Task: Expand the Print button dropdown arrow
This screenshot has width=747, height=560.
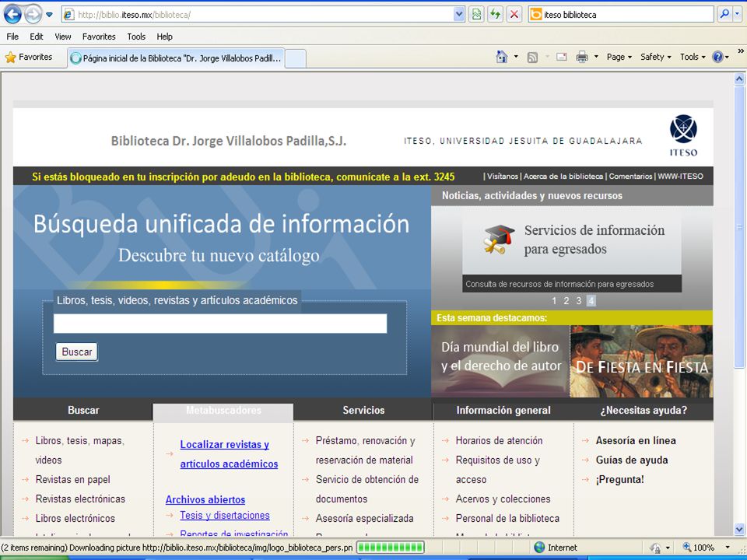Action: [596, 57]
